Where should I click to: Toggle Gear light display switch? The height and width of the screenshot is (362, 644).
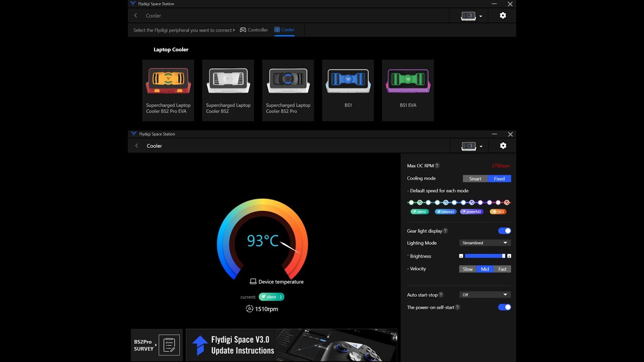click(x=504, y=231)
